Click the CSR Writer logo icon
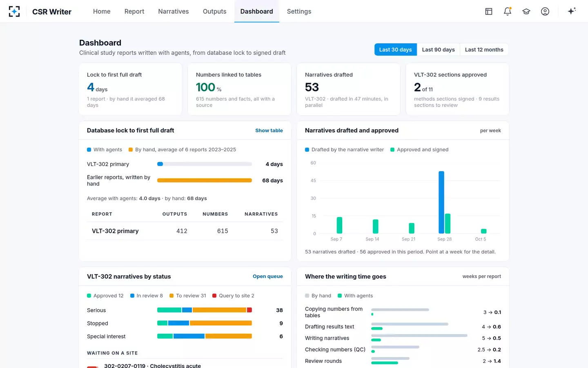This screenshot has width=588, height=368. [x=14, y=11]
